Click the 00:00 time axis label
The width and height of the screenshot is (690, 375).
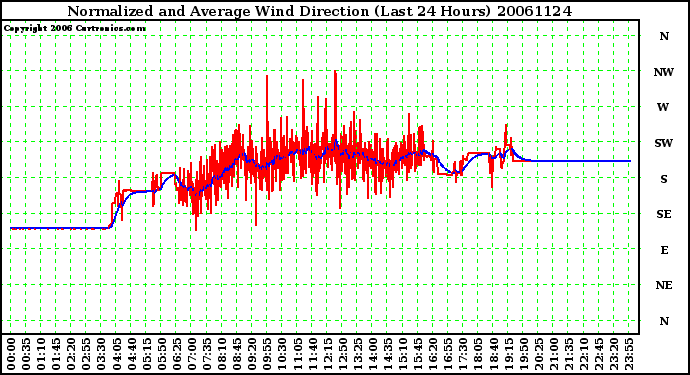pos(11,354)
